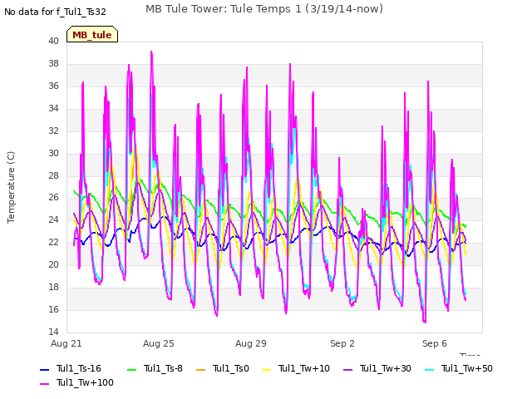Click the blue Tul1_Ts-16 color swatch

44,369
